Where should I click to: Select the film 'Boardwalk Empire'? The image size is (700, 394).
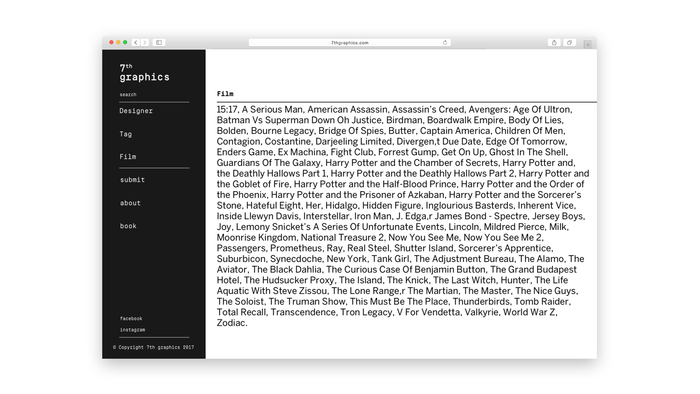click(465, 120)
